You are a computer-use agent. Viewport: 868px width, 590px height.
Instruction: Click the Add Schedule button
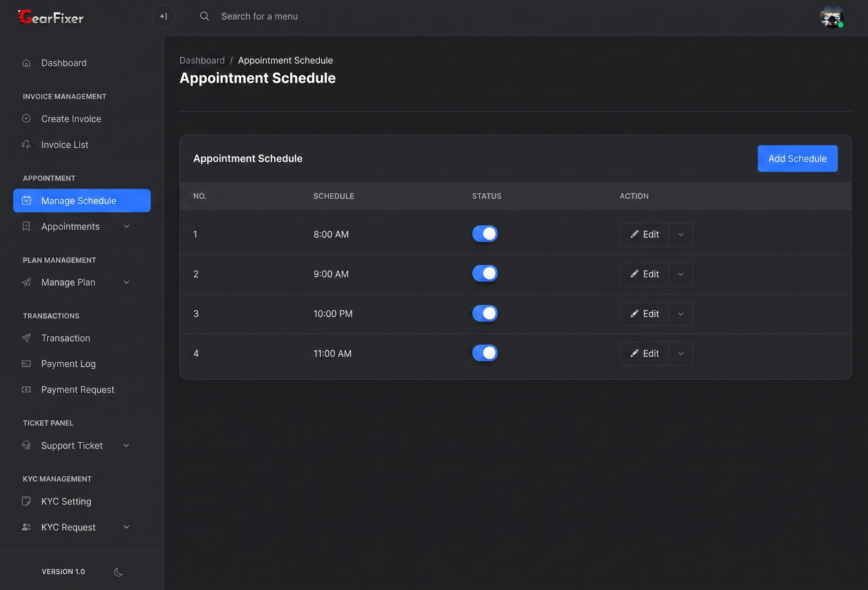(797, 158)
